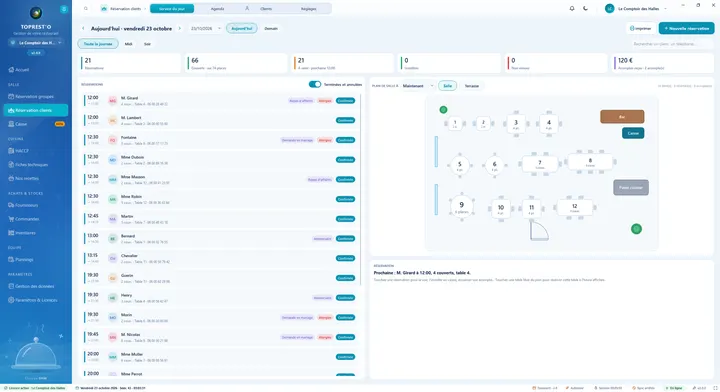Click the search magnifier icon in top bar

coord(85,8)
